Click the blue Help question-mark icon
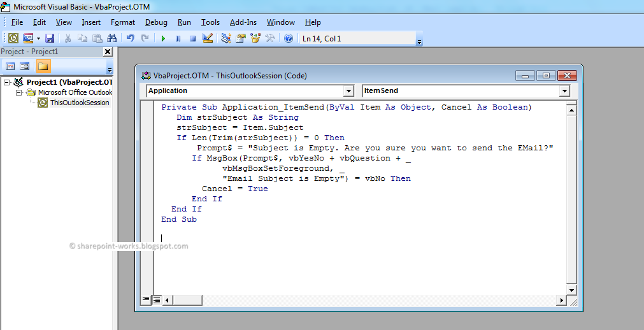 pos(289,38)
